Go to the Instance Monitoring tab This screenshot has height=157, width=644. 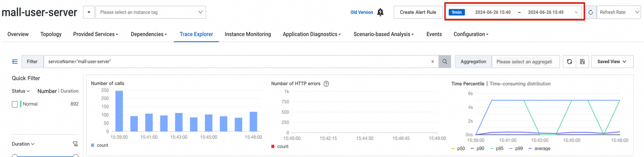tap(248, 34)
